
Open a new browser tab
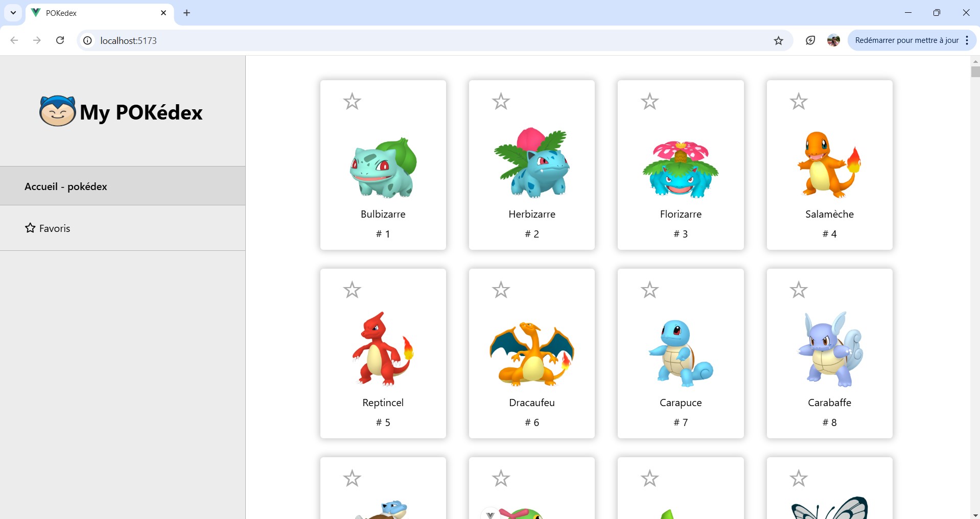tap(187, 13)
